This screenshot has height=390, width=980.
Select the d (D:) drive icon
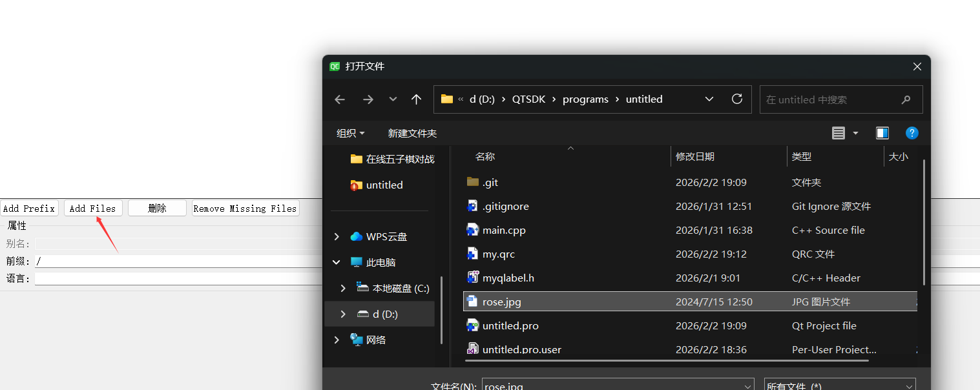(x=362, y=314)
